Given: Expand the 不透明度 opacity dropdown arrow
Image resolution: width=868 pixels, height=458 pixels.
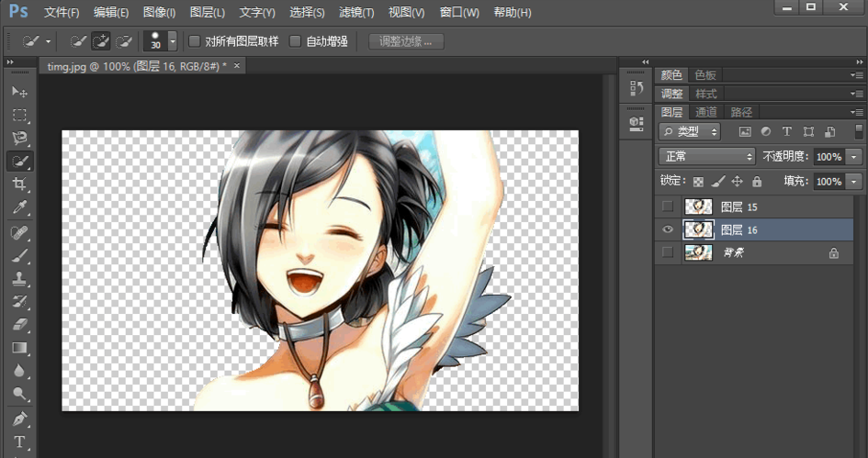Looking at the screenshot, I should tap(855, 157).
